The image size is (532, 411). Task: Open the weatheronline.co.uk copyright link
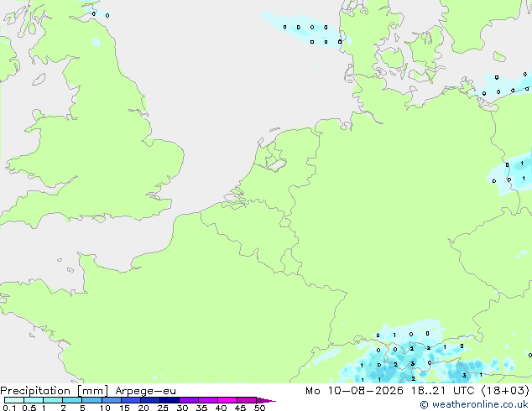click(x=473, y=404)
